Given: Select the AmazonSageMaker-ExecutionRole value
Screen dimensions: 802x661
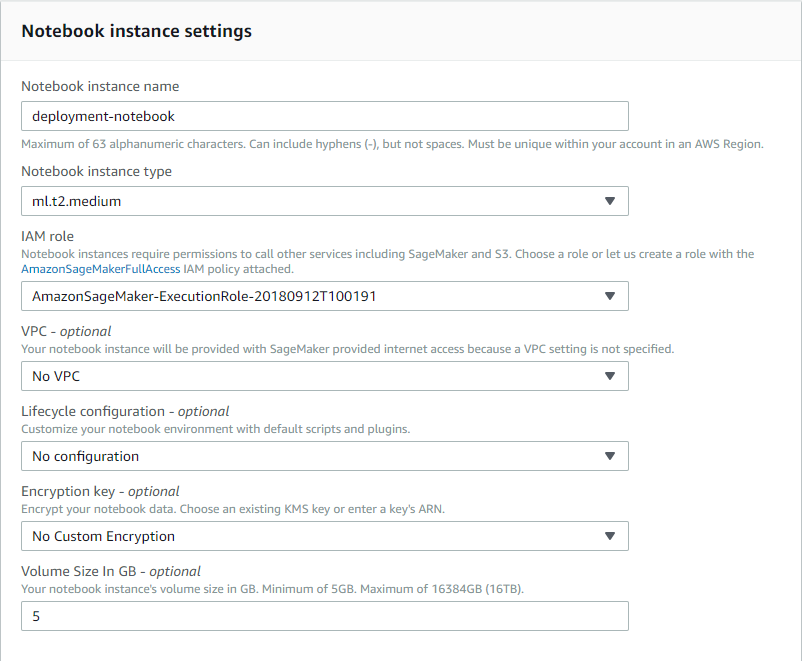Looking at the screenshot, I should point(200,296).
